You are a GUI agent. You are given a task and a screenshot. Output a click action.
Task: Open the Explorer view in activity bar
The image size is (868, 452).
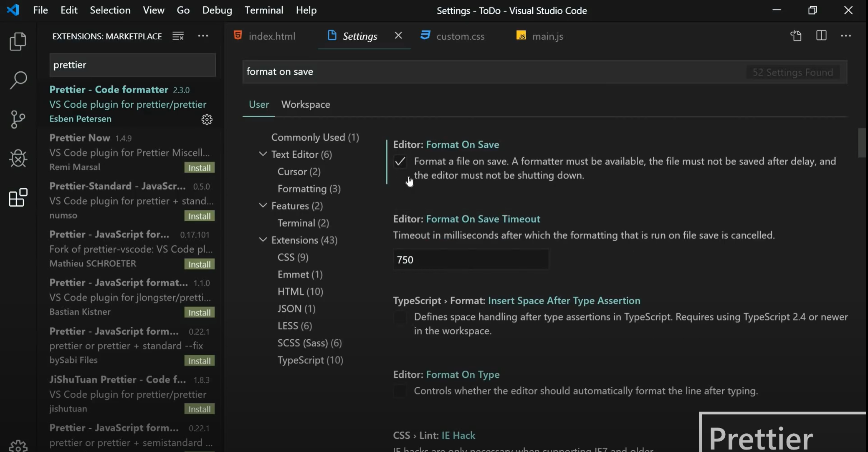tap(18, 41)
